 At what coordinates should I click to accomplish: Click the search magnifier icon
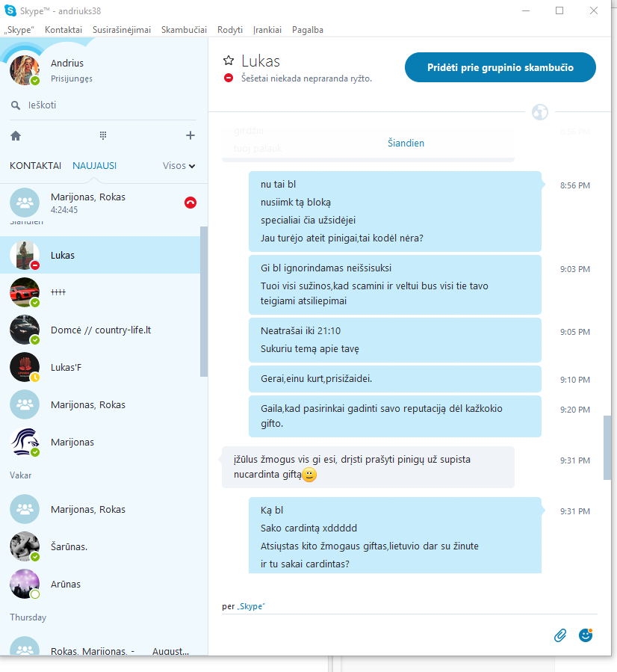16,105
